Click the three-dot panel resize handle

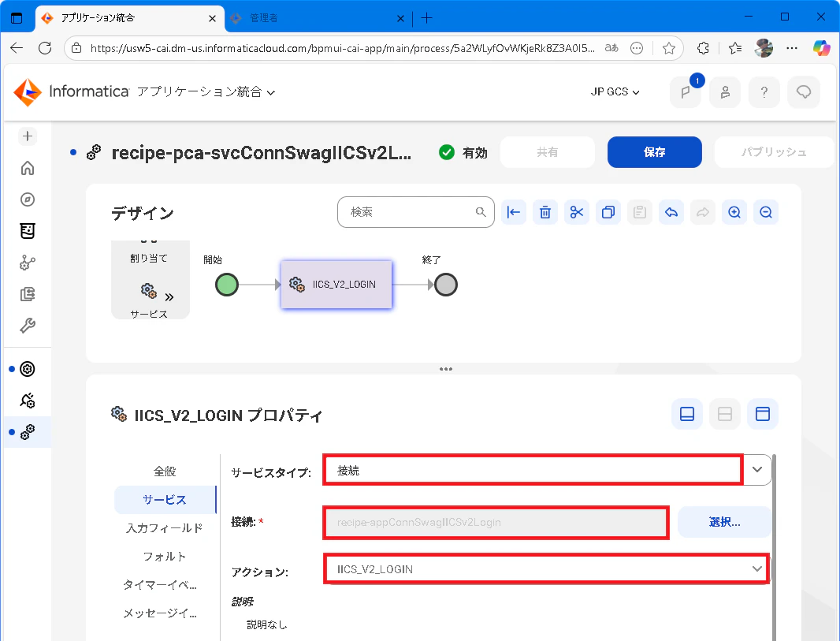[x=446, y=369]
